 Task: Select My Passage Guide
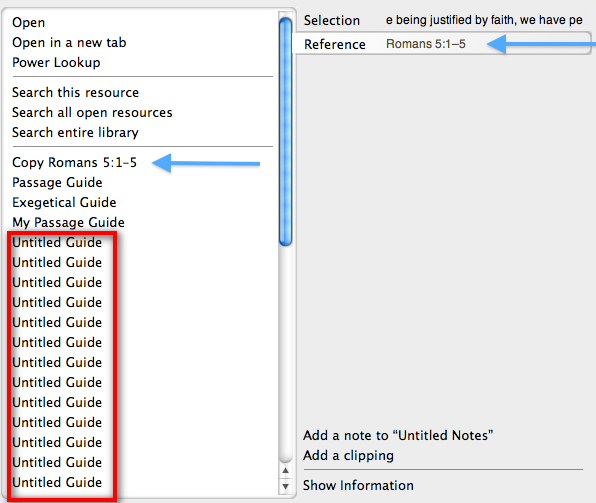coord(68,222)
